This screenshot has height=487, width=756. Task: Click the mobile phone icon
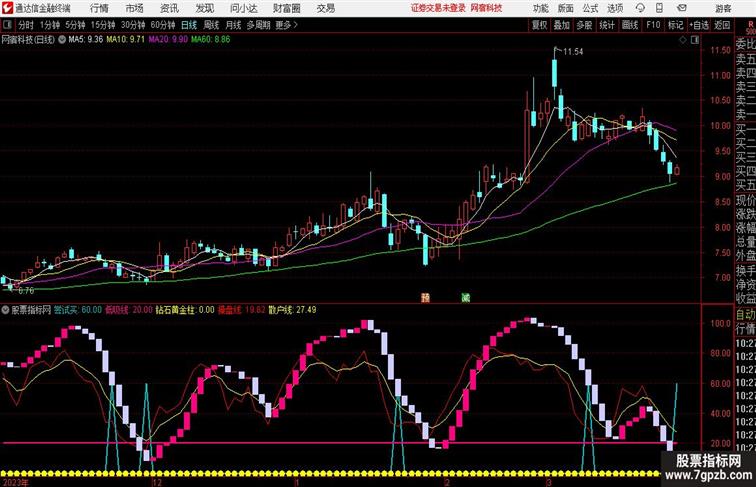click(659, 8)
